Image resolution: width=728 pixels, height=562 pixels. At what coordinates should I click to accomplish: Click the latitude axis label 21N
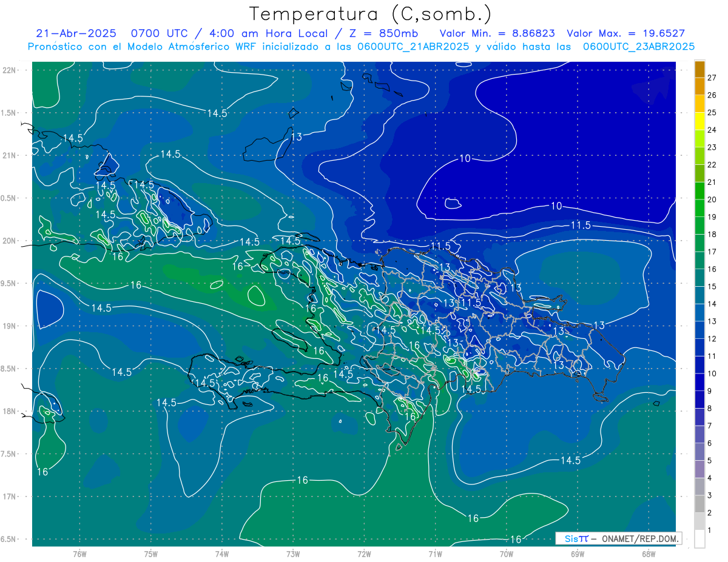[10, 156]
